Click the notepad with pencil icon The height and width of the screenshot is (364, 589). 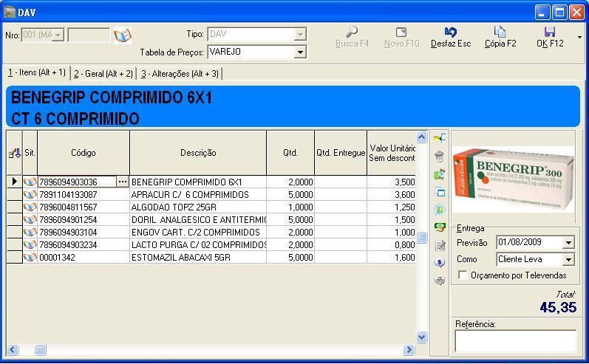(440, 245)
